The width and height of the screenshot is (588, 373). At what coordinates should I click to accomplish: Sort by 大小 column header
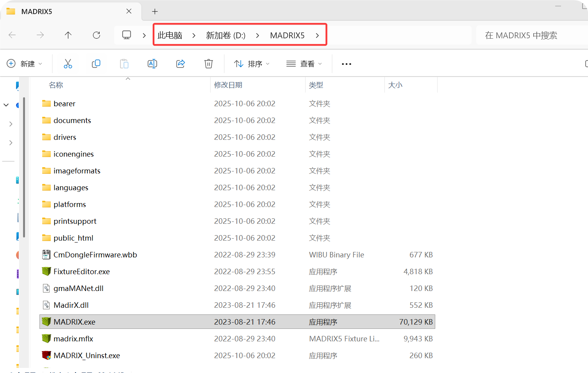(395, 85)
